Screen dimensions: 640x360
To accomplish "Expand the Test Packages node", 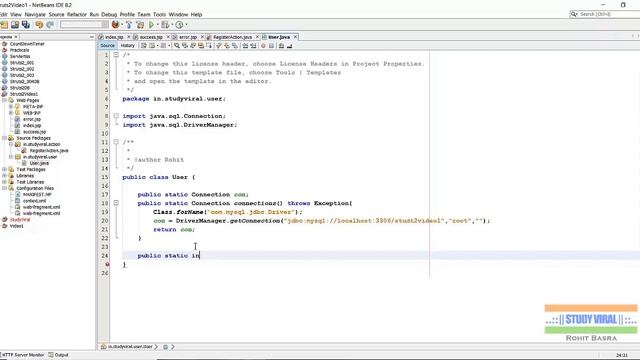I will point(4,169).
